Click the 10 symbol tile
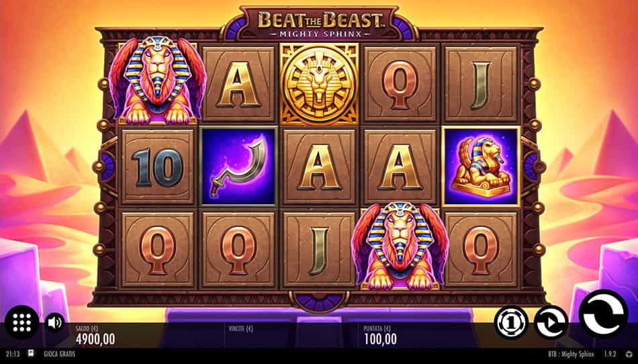 pos(157,167)
